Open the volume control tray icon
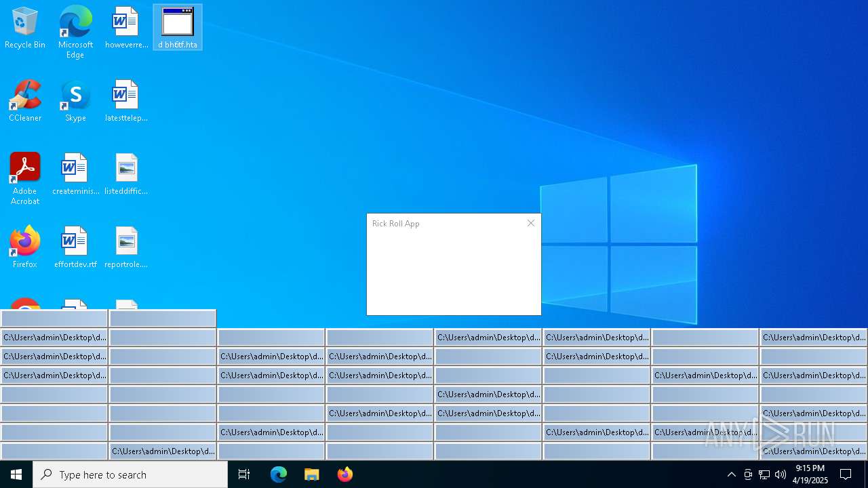This screenshot has height=488, width=868. 781,474
